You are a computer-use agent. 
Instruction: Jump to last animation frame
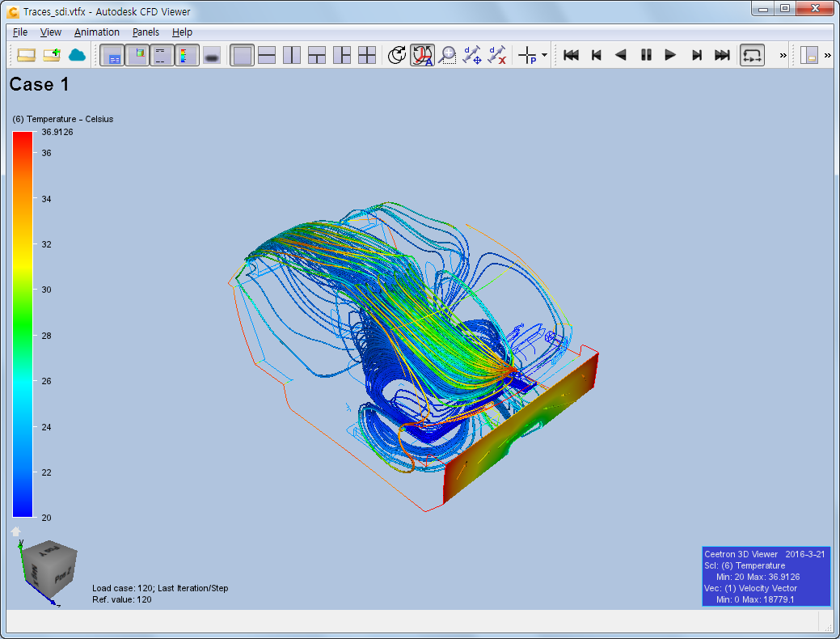722,55
